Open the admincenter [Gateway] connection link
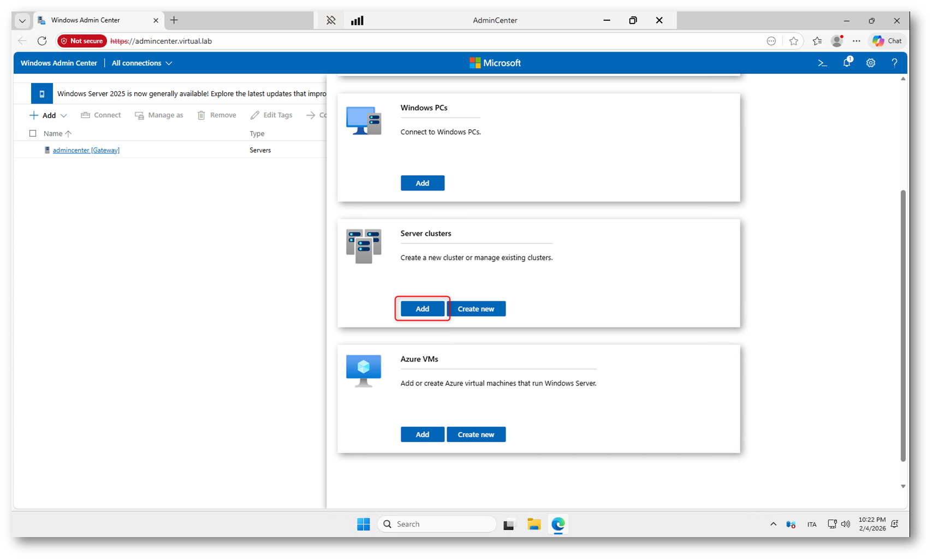This screenshot has width=933, height=560. 86,150
